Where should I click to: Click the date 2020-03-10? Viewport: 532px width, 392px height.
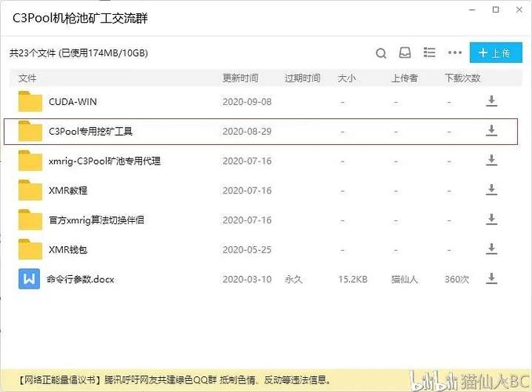(247, 279)
